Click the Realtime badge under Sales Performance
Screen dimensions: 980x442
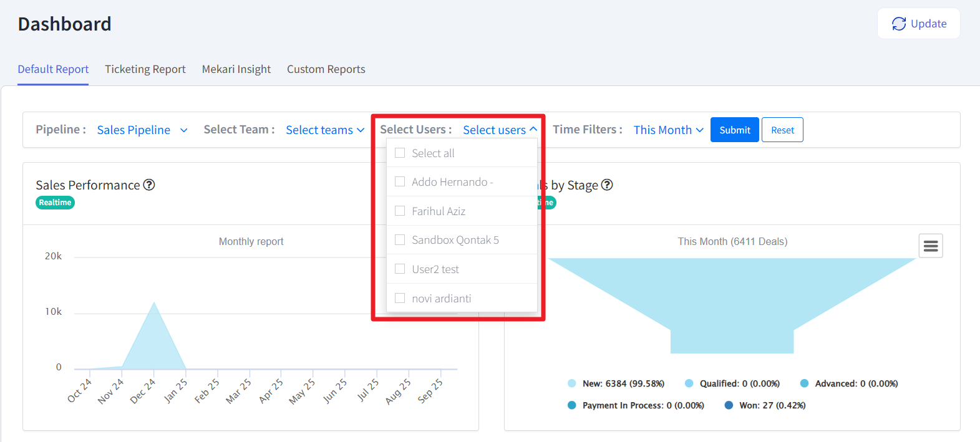(55, 203)
